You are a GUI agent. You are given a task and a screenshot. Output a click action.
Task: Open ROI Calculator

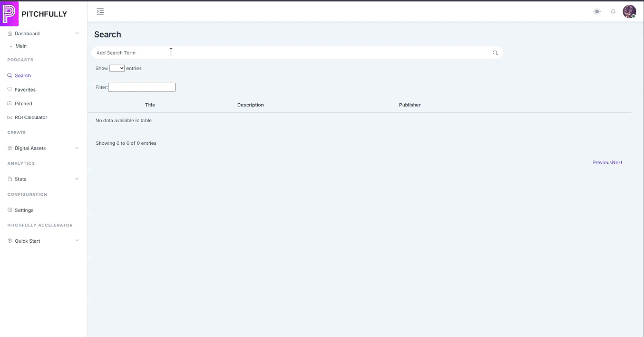(31, 117)
